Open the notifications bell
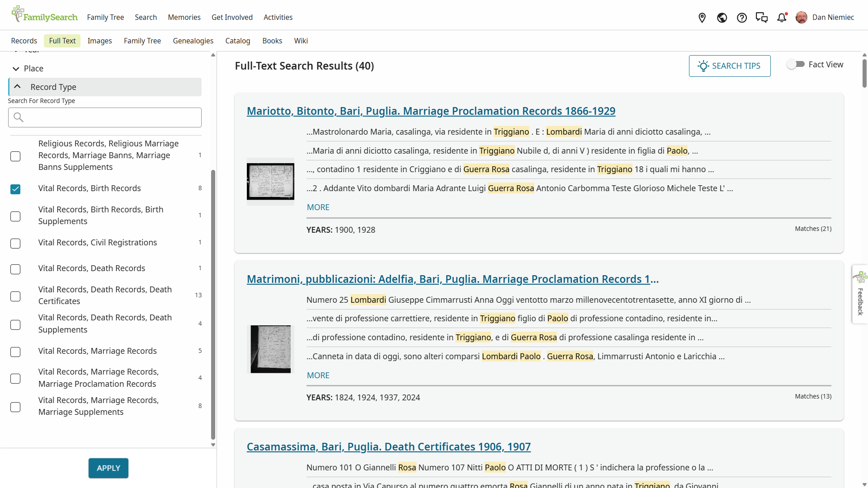 782,18
